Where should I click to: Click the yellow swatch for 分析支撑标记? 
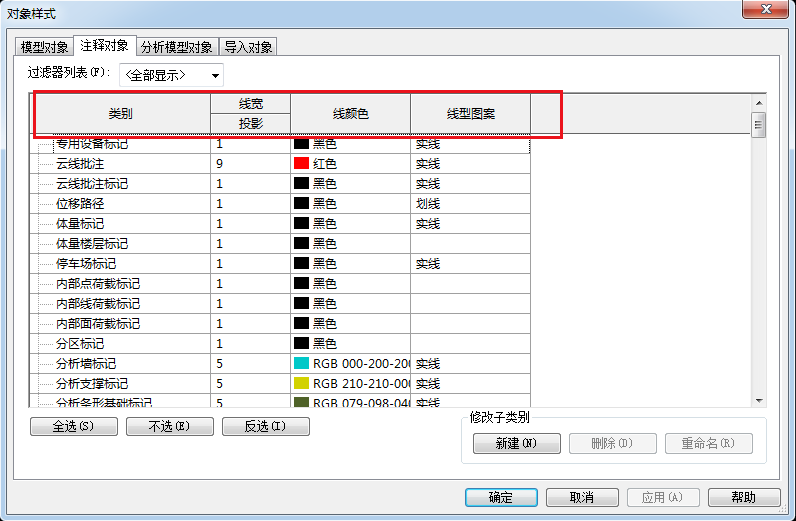[x=302, y=383]
